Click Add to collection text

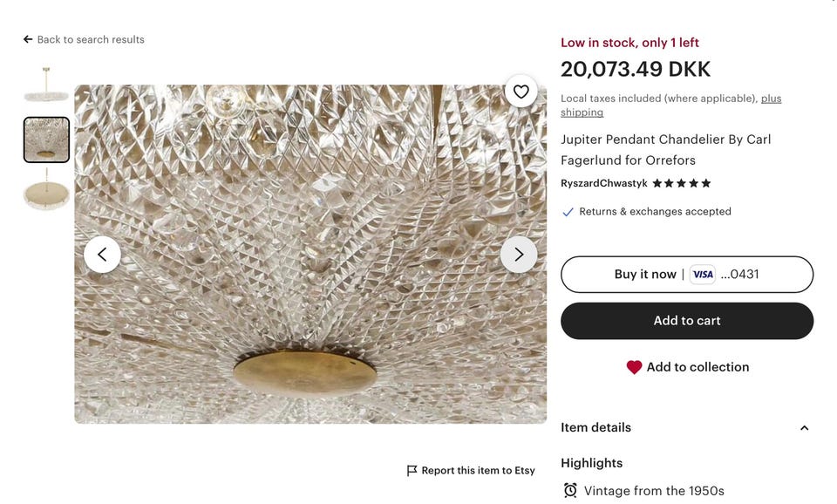[x=697, y=367]
